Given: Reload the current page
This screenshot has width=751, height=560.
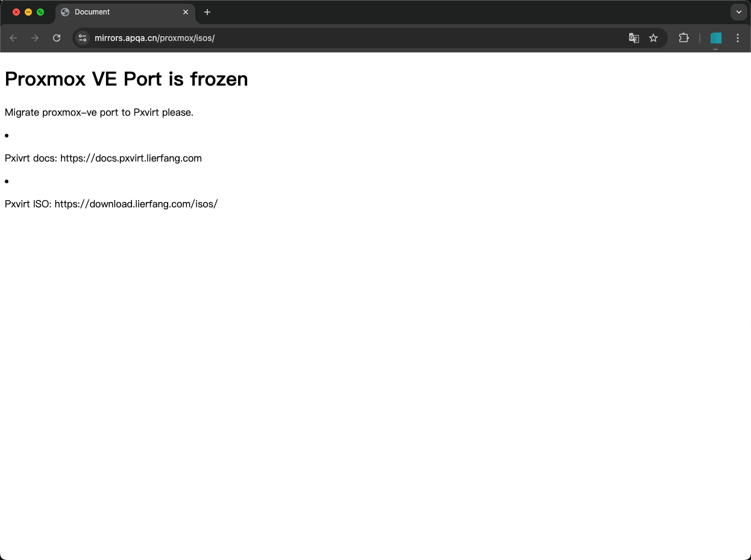Looking at the screenshot, I should click(57, 38).
